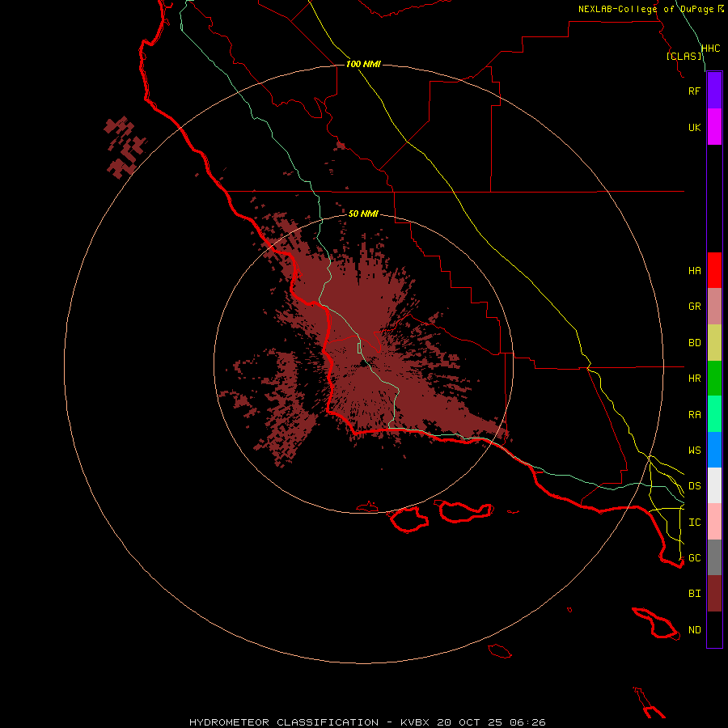The height and width of the screenshot is (728, 728).
Task: Click the UK magenta color swatch
Action: tap(714, 127)
